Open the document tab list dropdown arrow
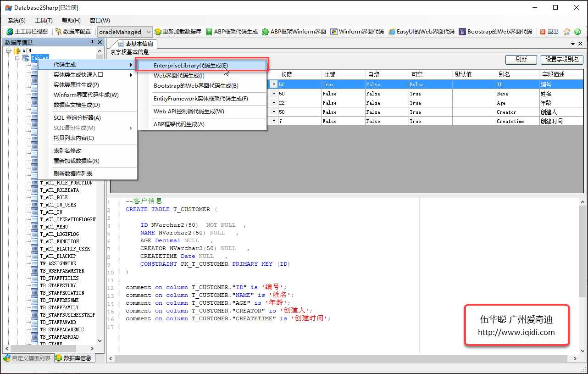 tap(572, 44)
